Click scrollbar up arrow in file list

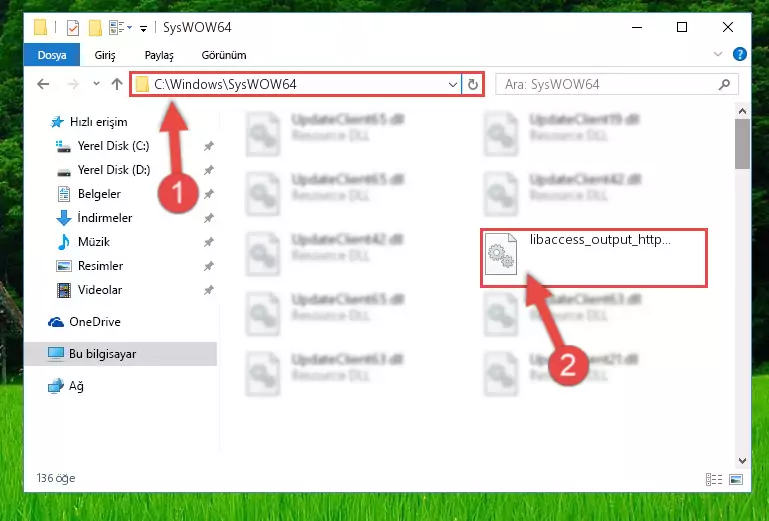[742, 111]
